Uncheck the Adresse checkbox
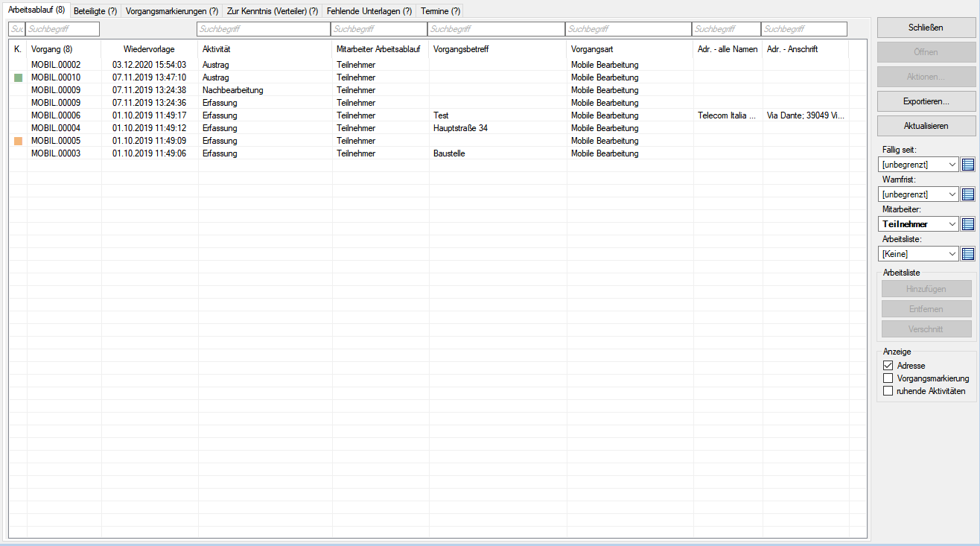The height and width of the screenshot is (546, 980). coord(888,366)
